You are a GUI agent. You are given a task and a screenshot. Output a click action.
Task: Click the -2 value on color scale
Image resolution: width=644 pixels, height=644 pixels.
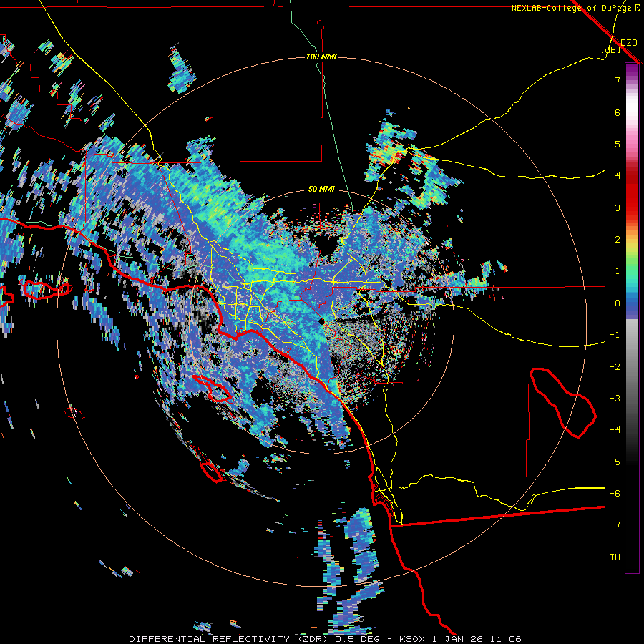pos(615,367)
